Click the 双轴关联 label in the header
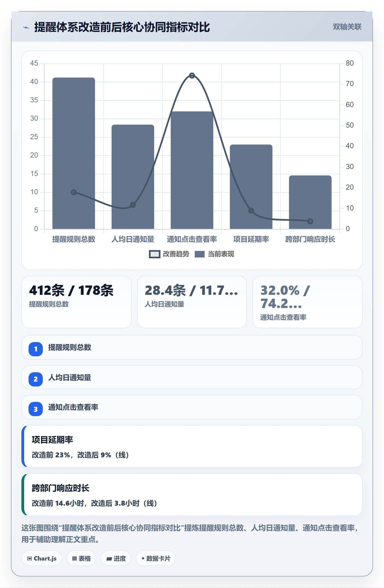Viewport: 384px width, 588px height. [x=347, y=27]
